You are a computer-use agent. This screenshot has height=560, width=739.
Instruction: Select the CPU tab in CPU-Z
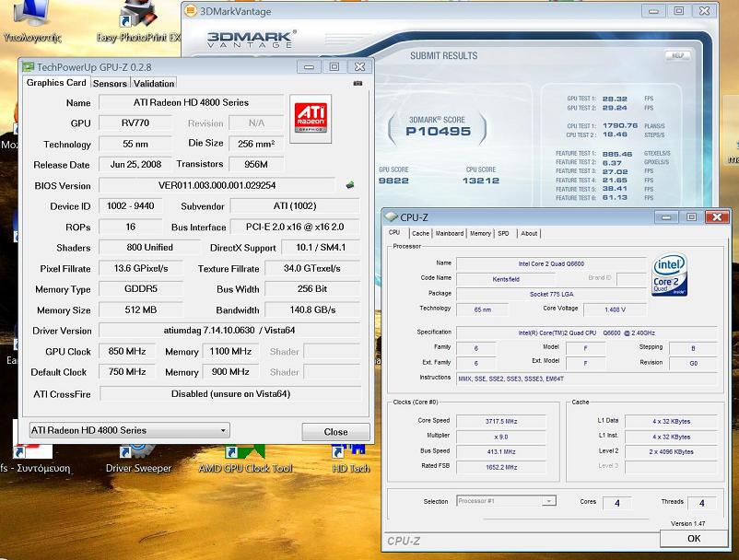394,233
